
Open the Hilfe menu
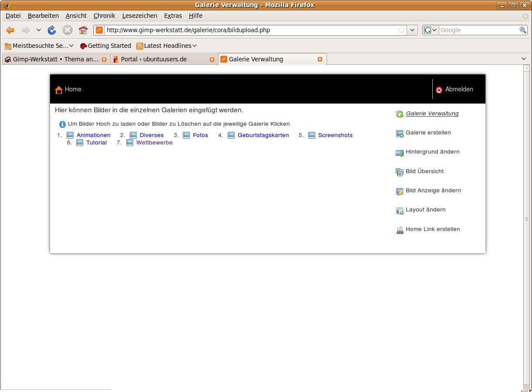point(195,16)
